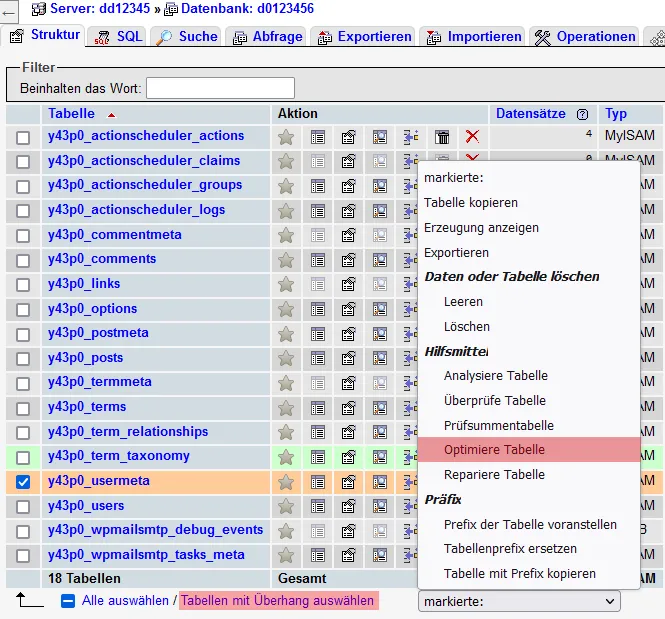The image size is (665, 619).
Task: Tick the y43p0_actionscheduler_claims checkbox
Action: pyautogui.click(x=23, y=162)
